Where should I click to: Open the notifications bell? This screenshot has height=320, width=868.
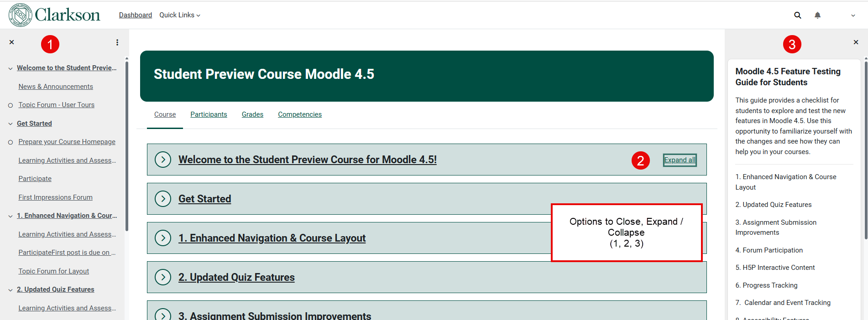[817, 15]
